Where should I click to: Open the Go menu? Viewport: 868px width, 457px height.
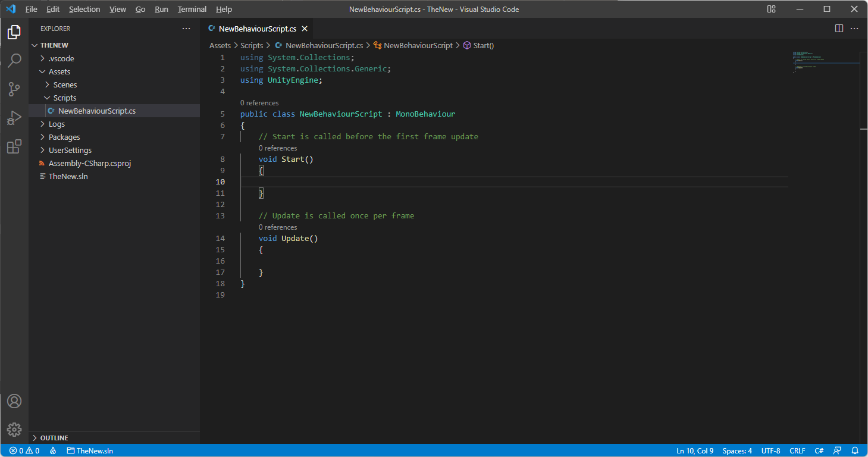pyautogui.click(x=140, y=9)
